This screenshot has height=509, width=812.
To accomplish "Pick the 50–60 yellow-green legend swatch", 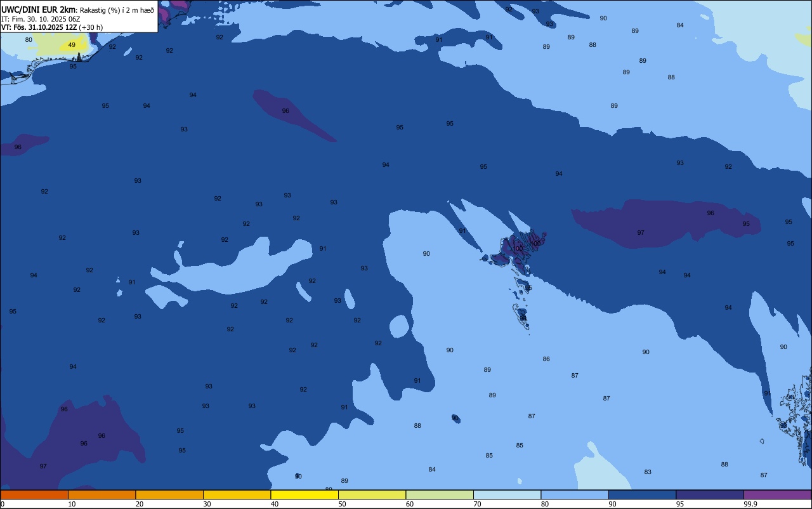I will [372, 494].
